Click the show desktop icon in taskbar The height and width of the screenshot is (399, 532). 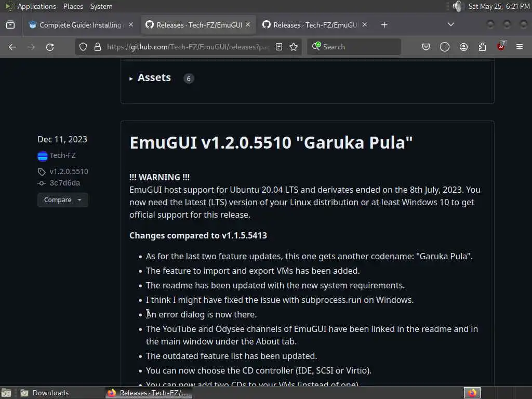(6, 393)
